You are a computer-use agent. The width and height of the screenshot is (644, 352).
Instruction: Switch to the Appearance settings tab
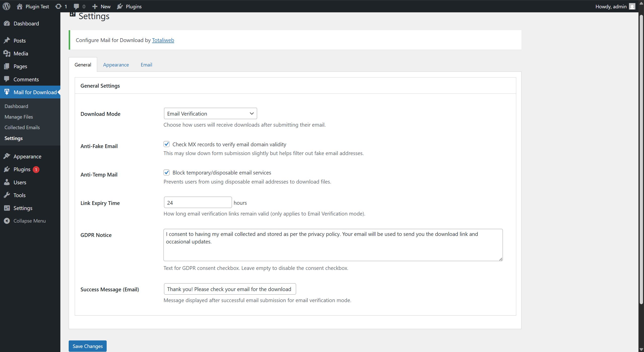point(116,65)
